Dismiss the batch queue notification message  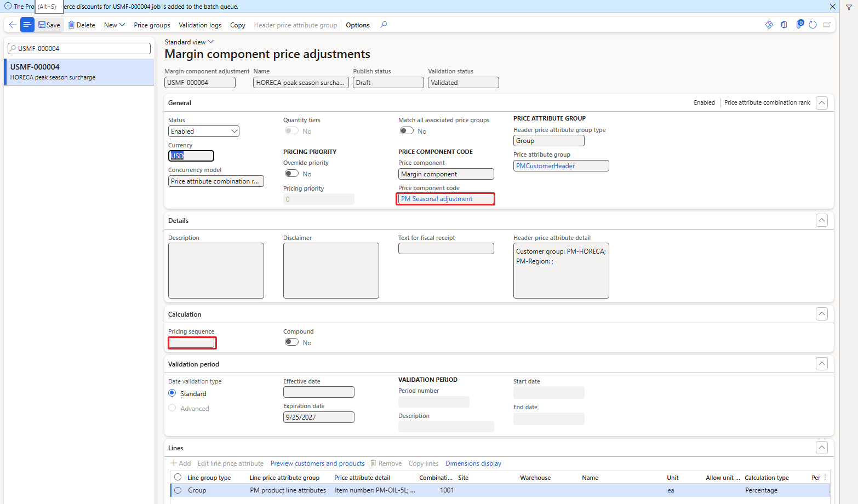(x=832, y=7)
